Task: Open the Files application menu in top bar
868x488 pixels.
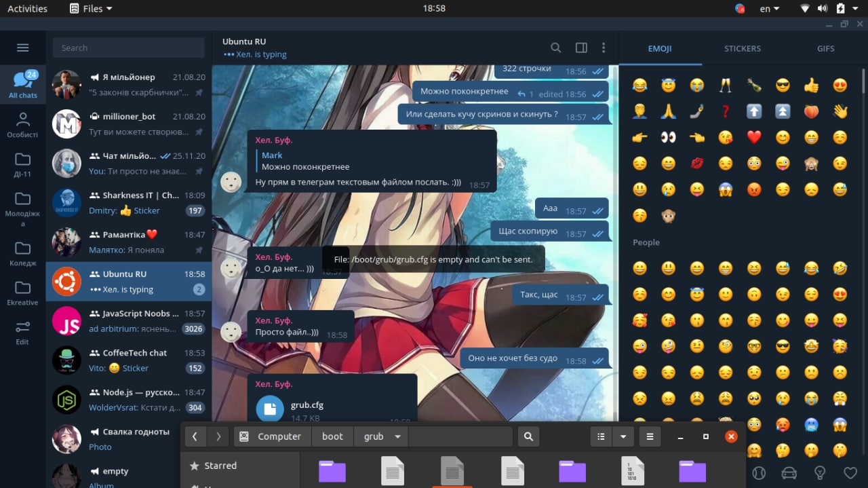Action: point(92,9)
